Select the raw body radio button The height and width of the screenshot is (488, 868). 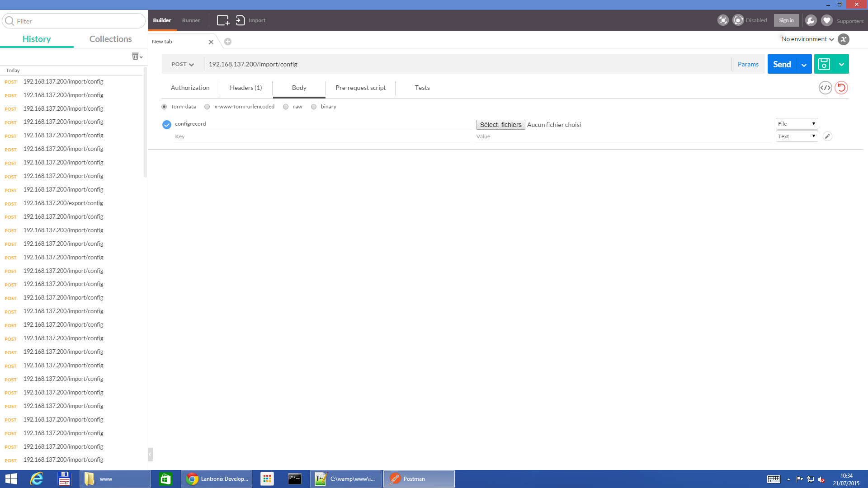click(x=286, y=107)
